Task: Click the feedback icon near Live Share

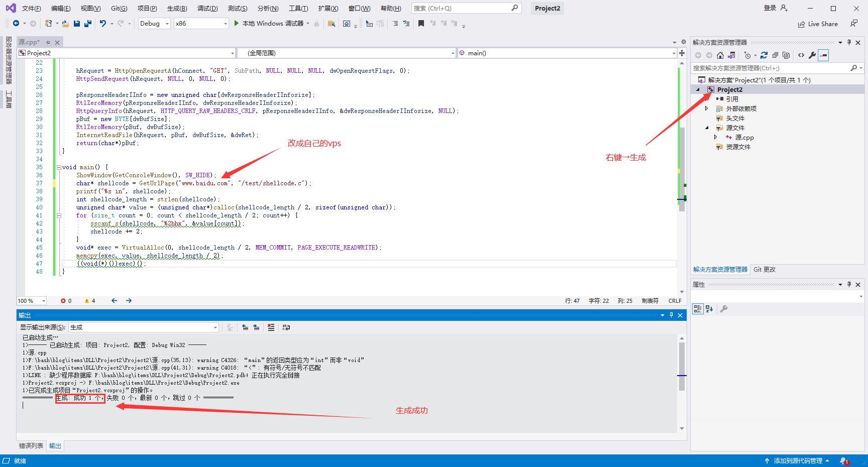Action: pyautogui.click(x=853, y=24)
